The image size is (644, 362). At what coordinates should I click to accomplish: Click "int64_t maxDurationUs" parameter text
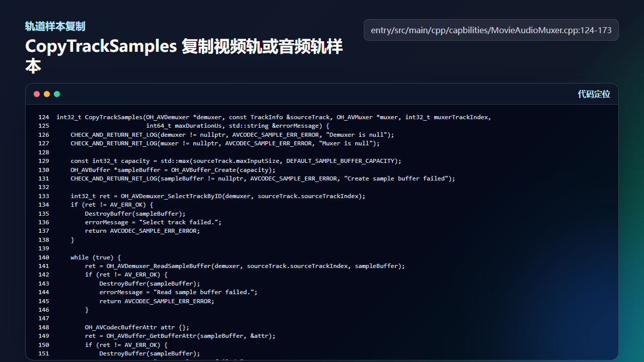(x=184, y=126)
